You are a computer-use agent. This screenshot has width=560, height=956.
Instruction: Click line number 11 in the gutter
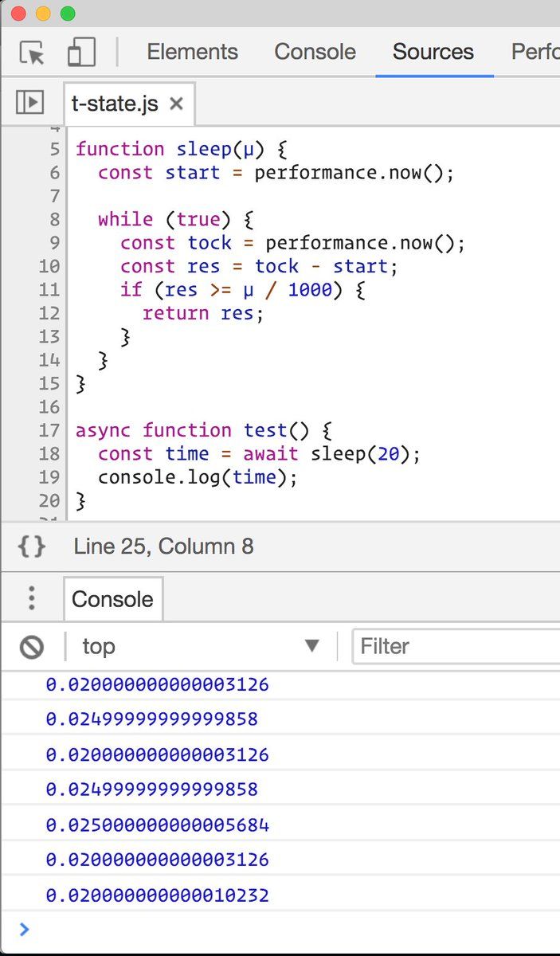tap(49, 290)
